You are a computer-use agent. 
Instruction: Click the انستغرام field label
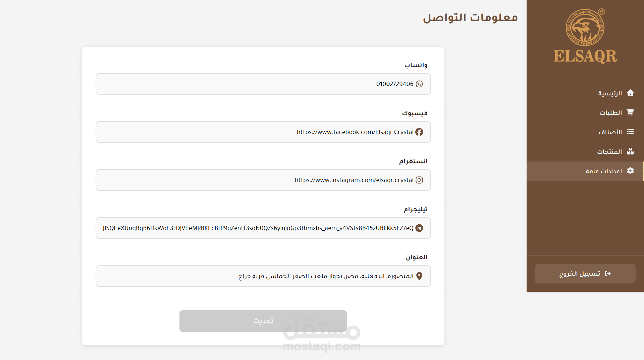tap(413, 161)
